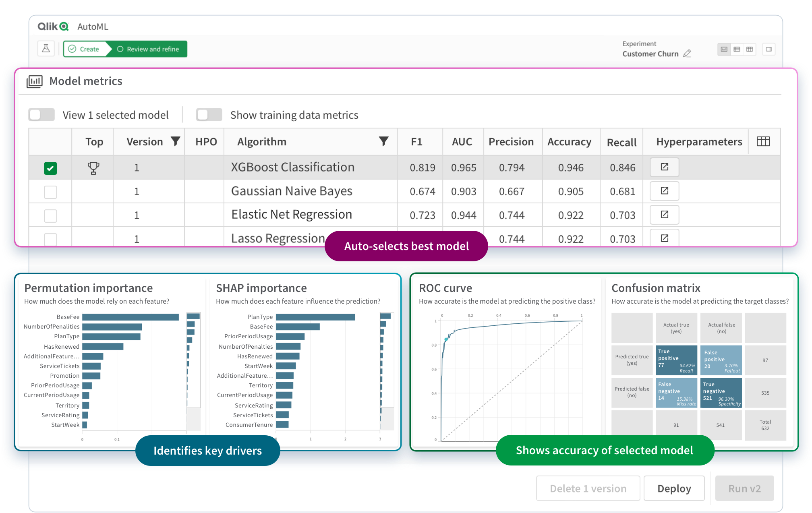Enable View 1 selected model toggle
812x513 pixels.
41,115
